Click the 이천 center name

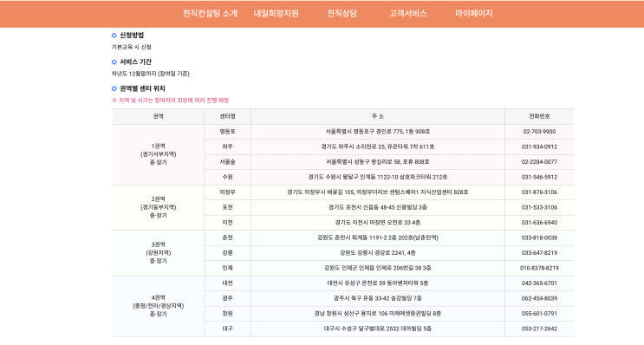coord(228,223)
